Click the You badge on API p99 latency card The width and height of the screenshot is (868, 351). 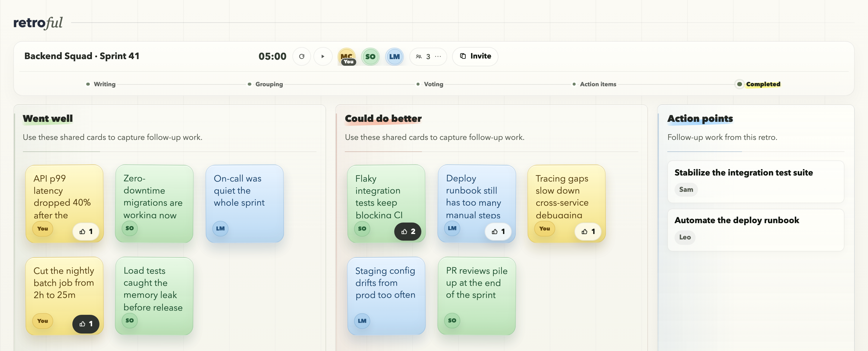42,229
